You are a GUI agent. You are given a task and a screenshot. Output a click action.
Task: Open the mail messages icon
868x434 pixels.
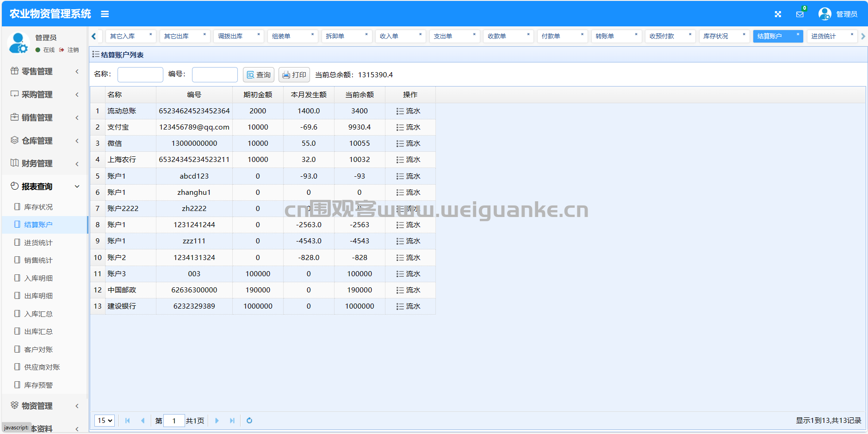click(x=800, y=14)
